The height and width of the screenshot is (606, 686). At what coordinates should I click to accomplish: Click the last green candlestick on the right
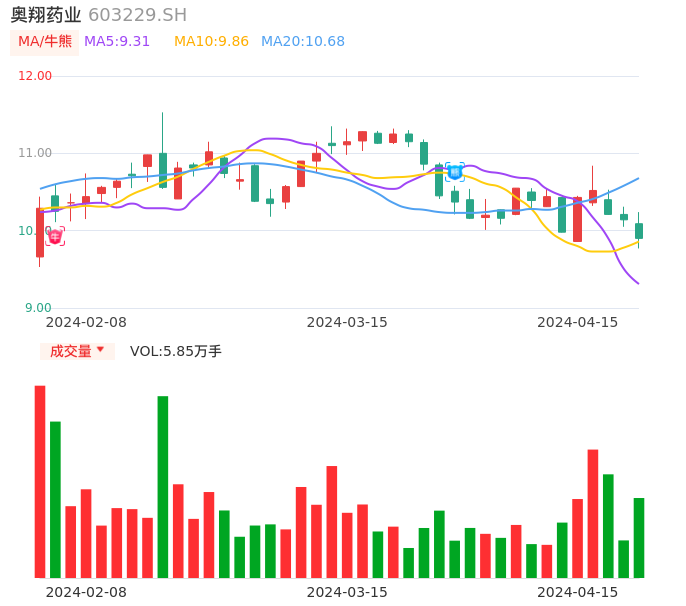(x=639, y=231)
